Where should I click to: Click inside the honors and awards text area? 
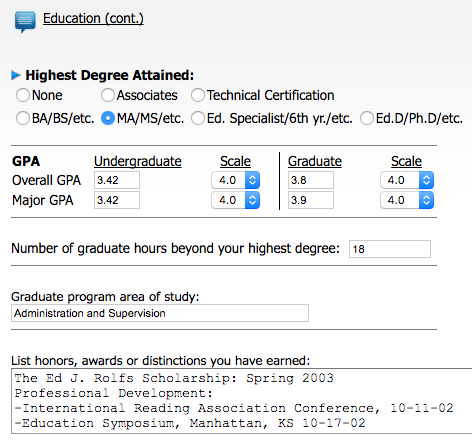(242, 401)
